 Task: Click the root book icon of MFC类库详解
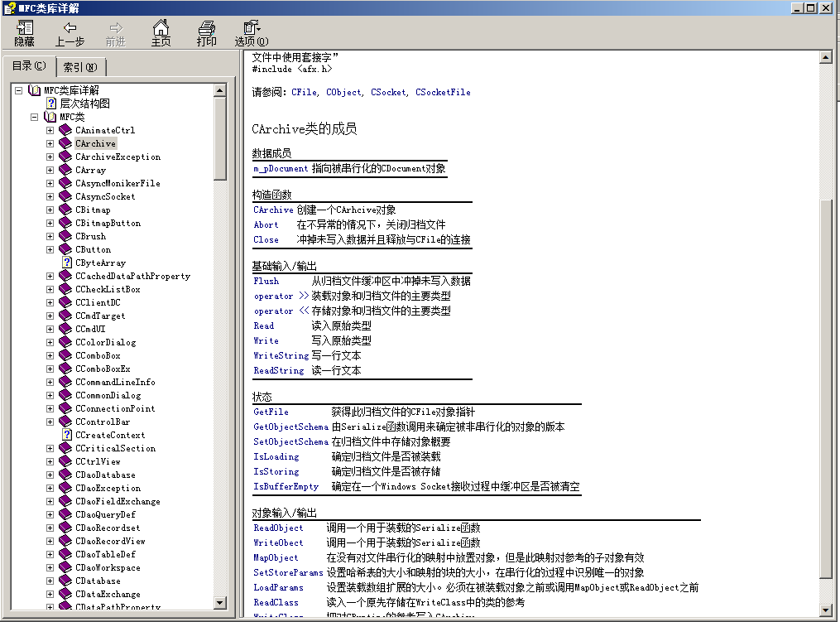point(34,90)
